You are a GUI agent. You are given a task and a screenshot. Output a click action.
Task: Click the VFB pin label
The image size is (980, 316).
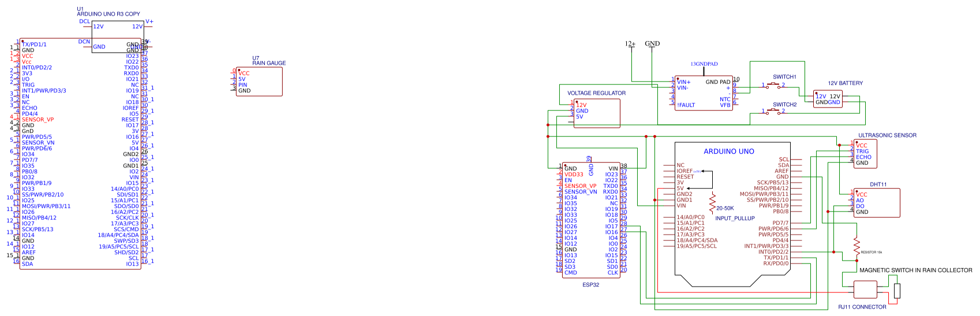[725, 105]
